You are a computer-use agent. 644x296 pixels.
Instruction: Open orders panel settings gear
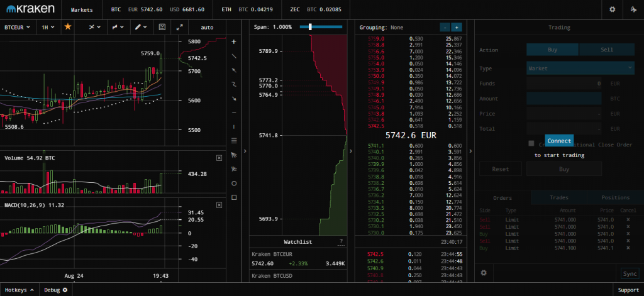pos(484,273)
